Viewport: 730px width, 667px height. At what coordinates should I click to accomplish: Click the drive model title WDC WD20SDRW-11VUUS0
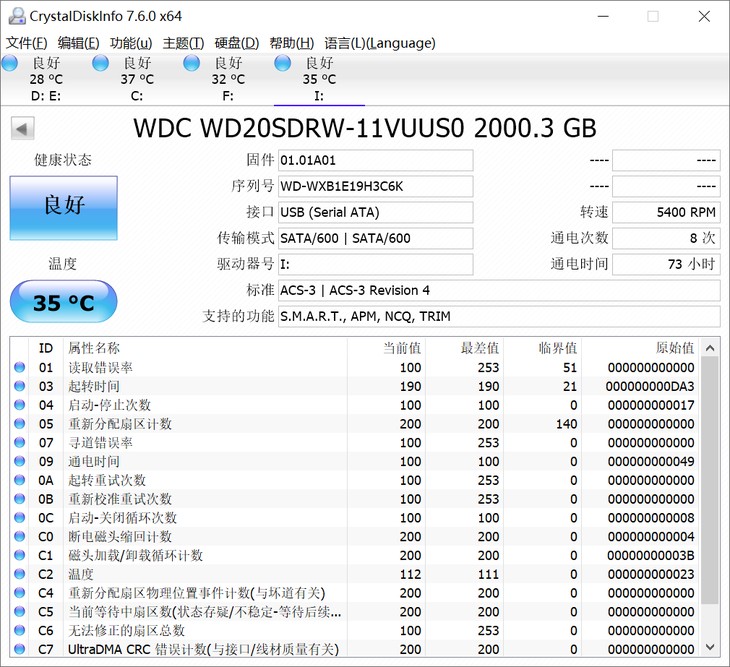coord(298,128)
